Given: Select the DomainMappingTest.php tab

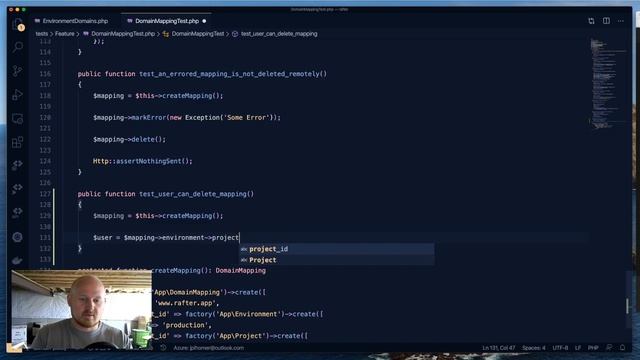Looking at the screenshot, I should [167, 21].
